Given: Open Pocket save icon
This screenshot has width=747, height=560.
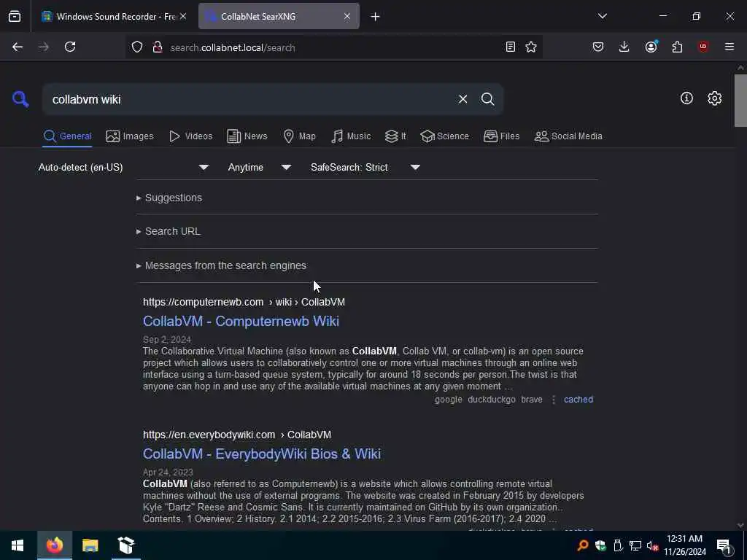Looking at the screenshot, I should click(x=598, y=47).
